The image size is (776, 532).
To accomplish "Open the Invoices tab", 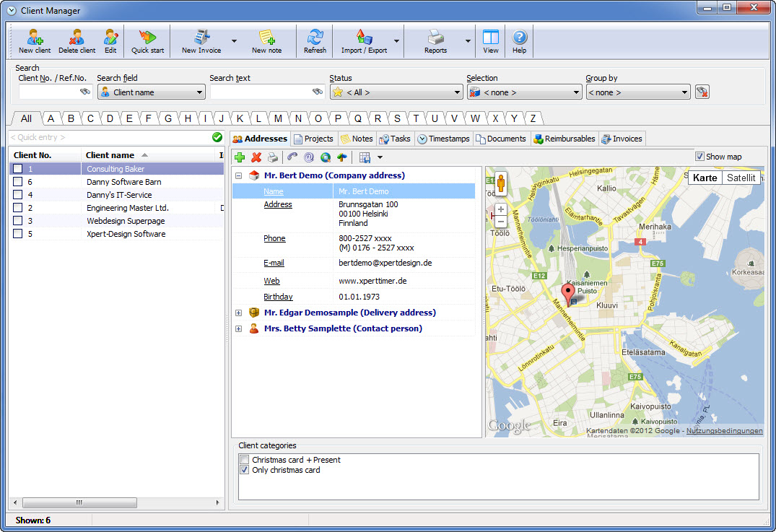I will click(x=622, y=139).
